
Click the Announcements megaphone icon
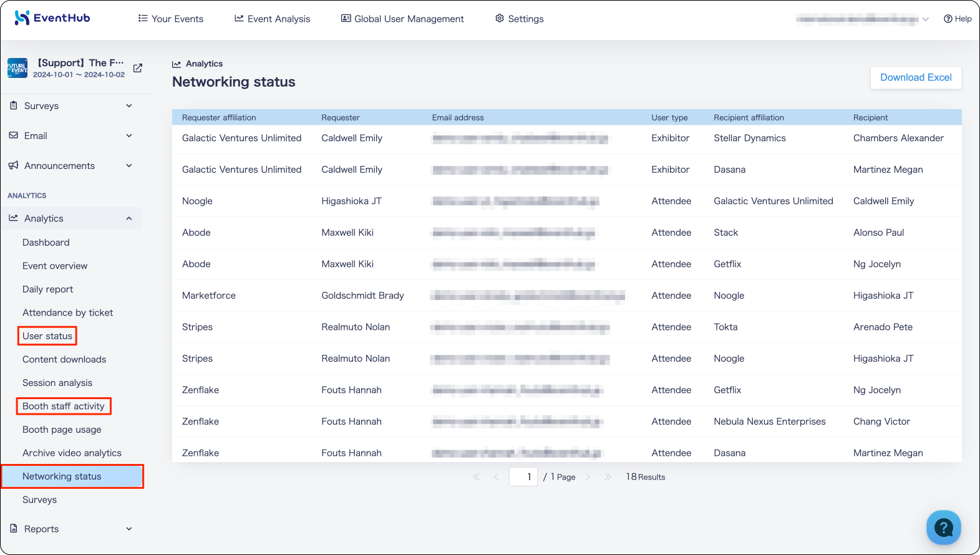[13, 165]
